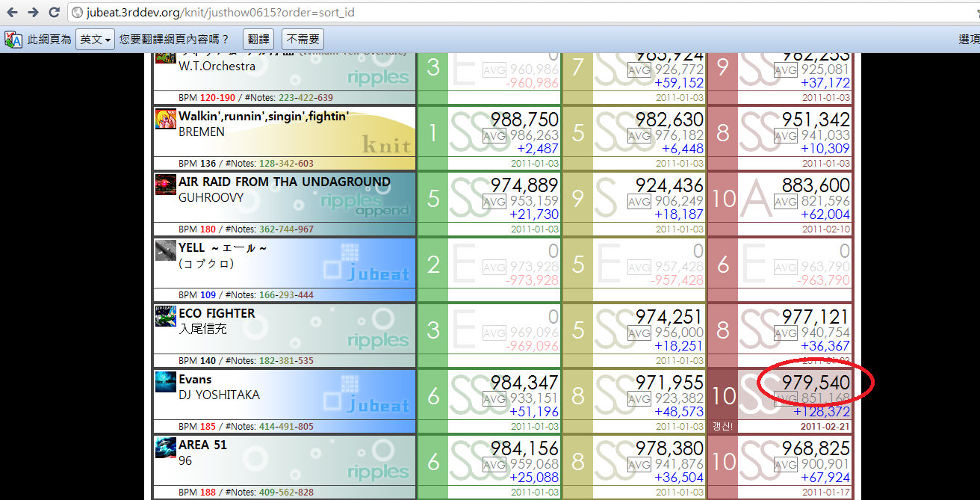
Task: Click the Evans song title
Action: (x=195, y=380)
